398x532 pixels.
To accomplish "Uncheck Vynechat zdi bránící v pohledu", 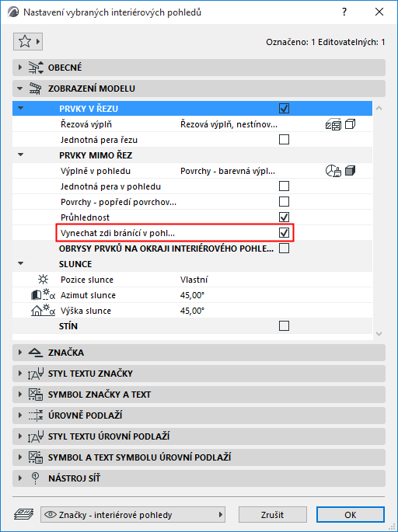I will (284, 233).
